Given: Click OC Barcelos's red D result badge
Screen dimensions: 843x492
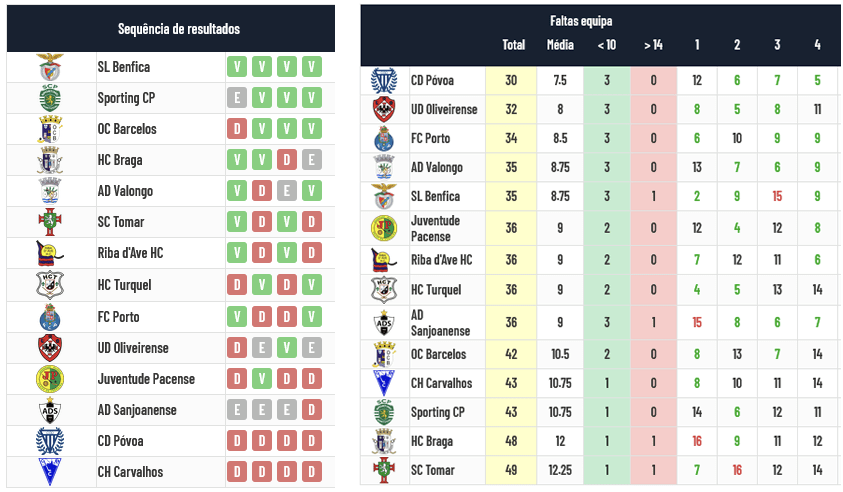Looking at the screenshot, I should click(x=237, y=129).
